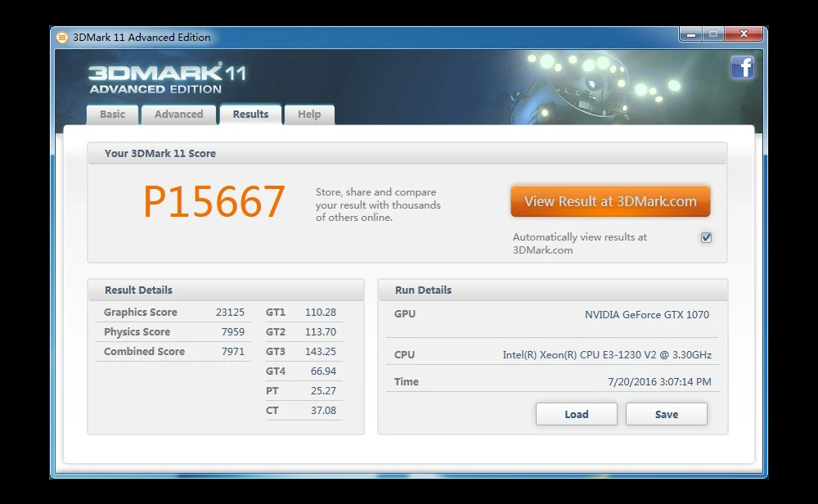818x504 pixels.
Task: Click the GT3 value 143.25
Action: click(321, 352)
